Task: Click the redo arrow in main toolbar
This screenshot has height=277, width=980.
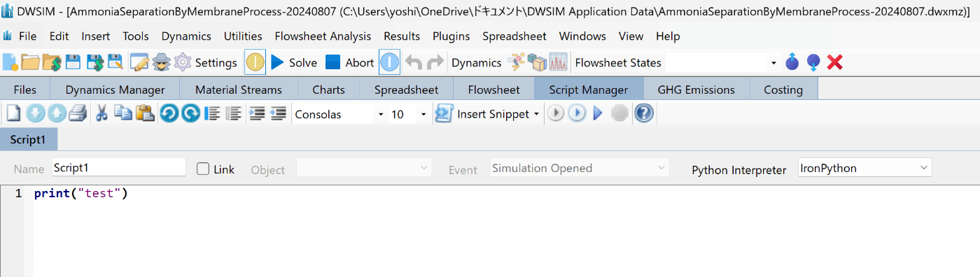Action: tap(435, 63)
